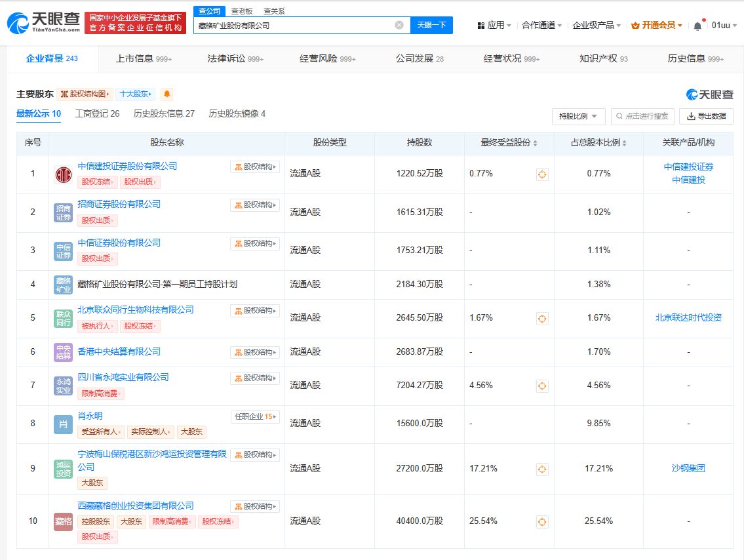
Task: Click the bell icon beside 十大股东
Action: coord(167,94)
